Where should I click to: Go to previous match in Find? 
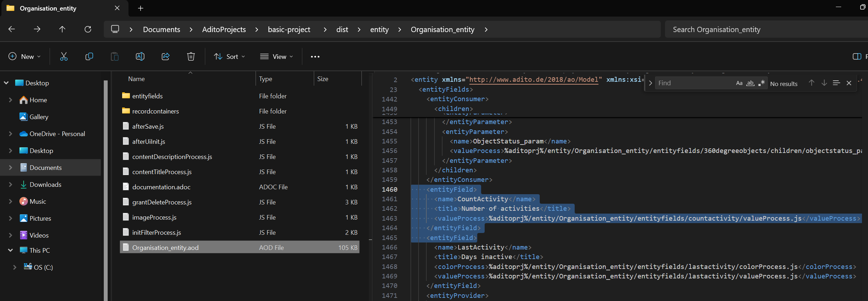(x=812, y=83)
